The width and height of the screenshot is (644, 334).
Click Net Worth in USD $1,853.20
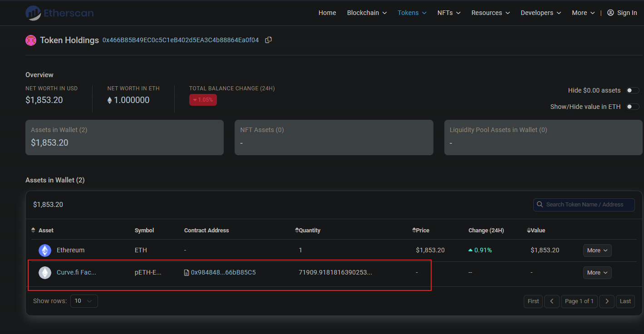click(44, 100)
